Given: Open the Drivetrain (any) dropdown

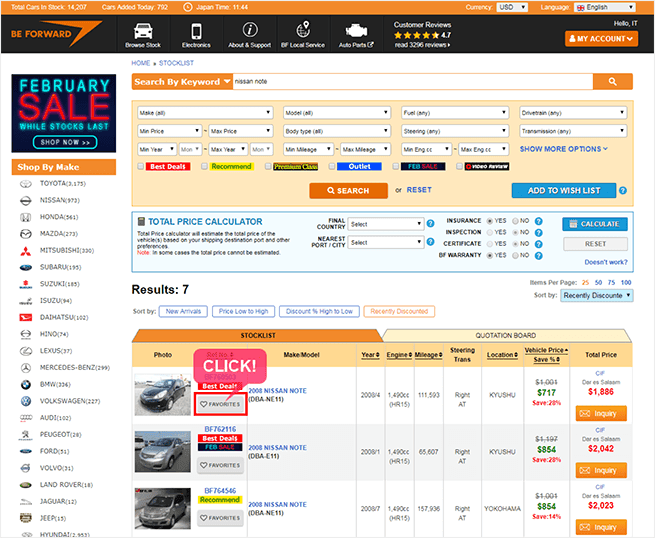Looking at the screenshot, I should [x=573, y=113].
